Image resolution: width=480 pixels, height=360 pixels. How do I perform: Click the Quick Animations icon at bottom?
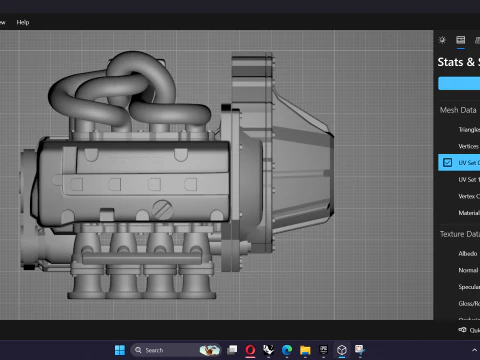coord(462,330)
